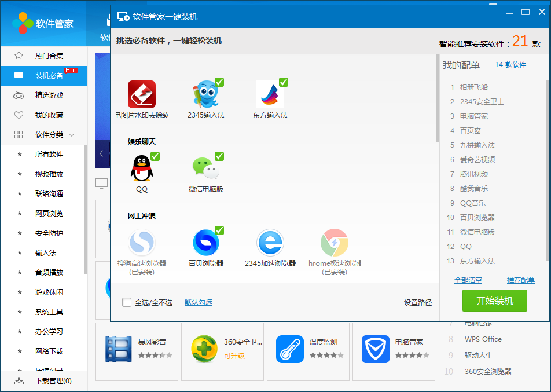551x392 pixels.
Task: Click 可升级 under 360安全卫士
Action: tap(234, 356)
